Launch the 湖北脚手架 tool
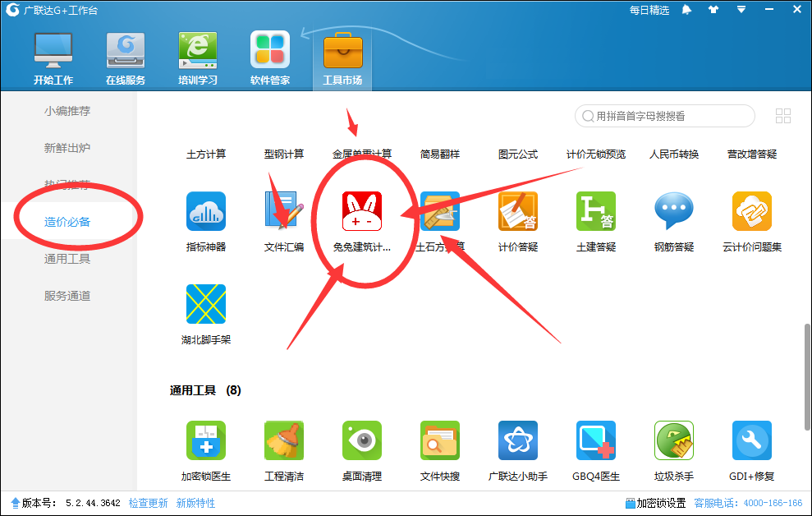The width and height of the screenshot is (812, 516). point(206,303)
